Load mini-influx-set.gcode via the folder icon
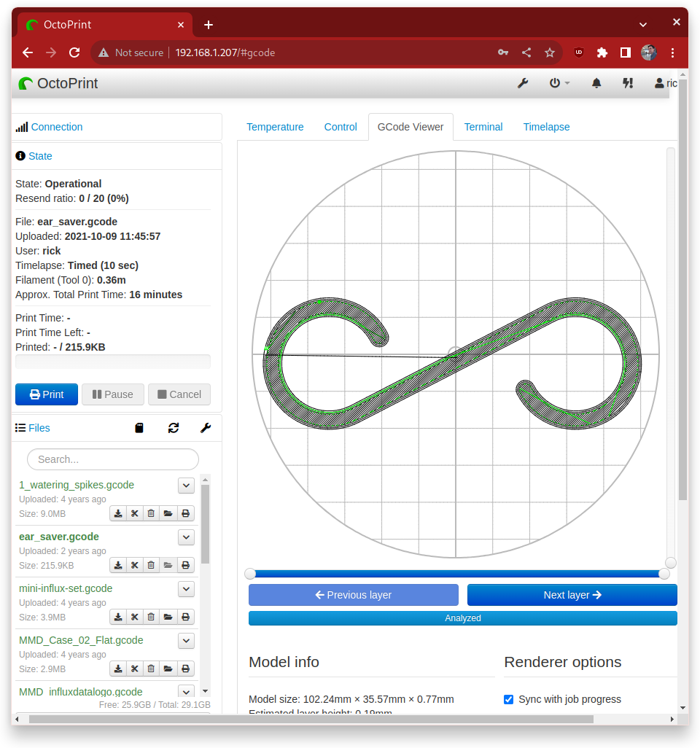Image resolution: width=700 pixels, height=748 pixels. 168,617
